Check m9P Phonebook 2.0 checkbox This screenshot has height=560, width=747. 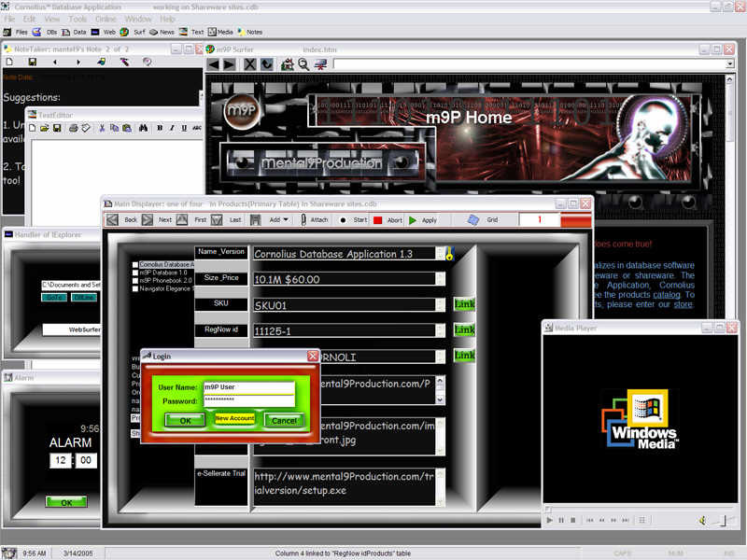tap(135, 281)
